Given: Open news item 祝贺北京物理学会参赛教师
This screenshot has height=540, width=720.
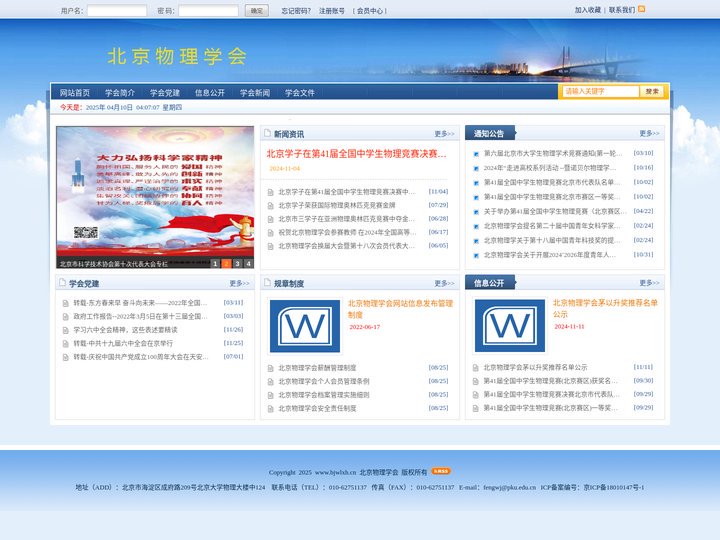Looking at the screenshot, I should (347, 232).
